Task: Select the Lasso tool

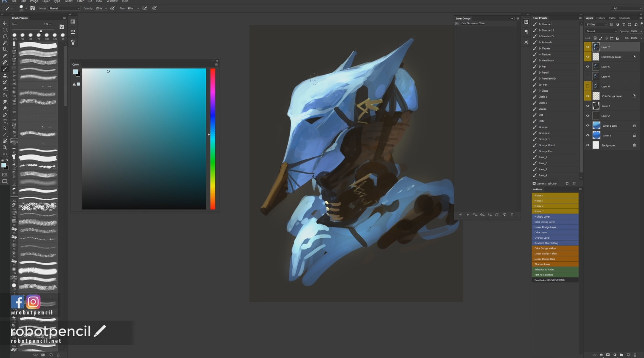Action: 5,36
